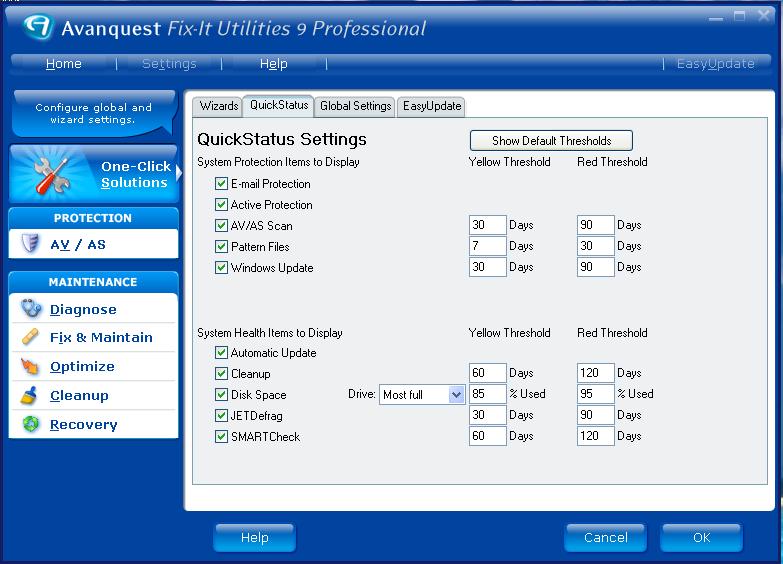Image resolution: width=783 pixels, height=564 pixels.
Task: Click the Optimize icon
Action: [x=30, y=366]
